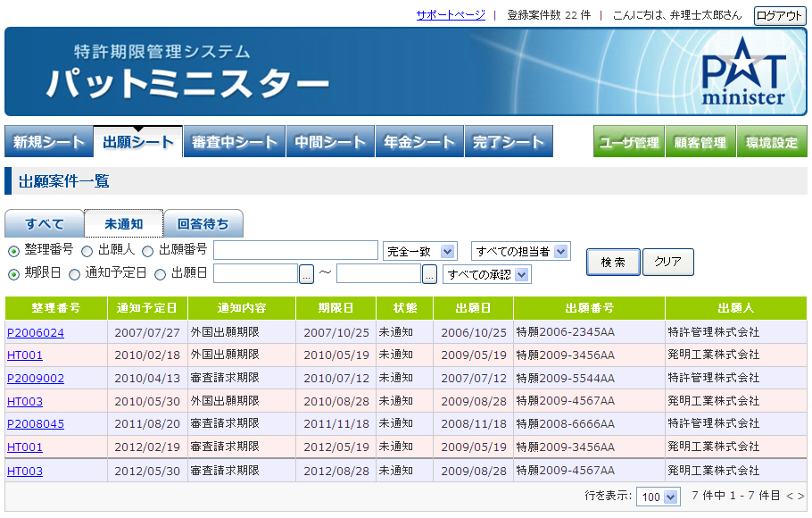Switch to the 回答待ち sub-tab
Image resolution: width=812 pixels, height=518 pixels.
[x=203, y=223]
